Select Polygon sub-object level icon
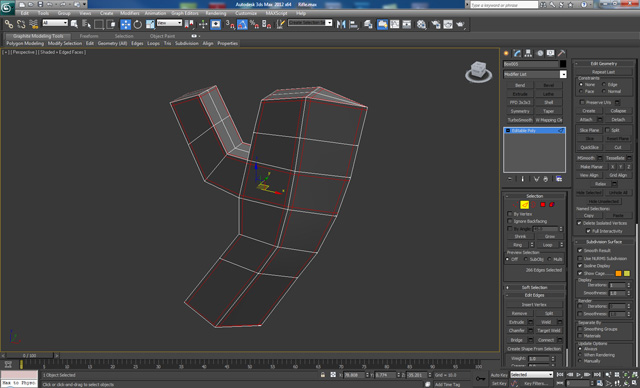This screenshot has width=640, height=388. point(543,204)
